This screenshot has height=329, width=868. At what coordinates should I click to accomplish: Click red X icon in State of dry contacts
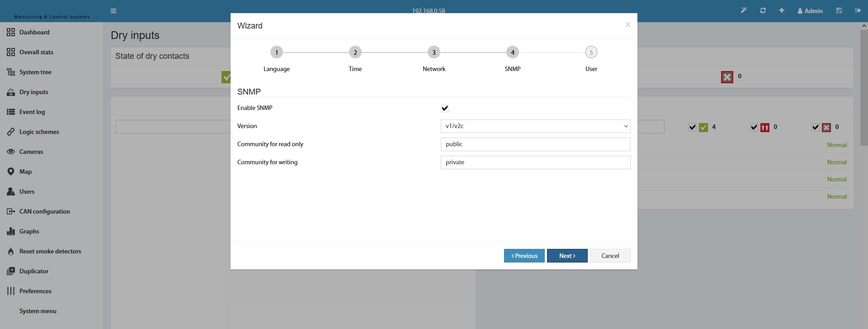click(727, 77)
